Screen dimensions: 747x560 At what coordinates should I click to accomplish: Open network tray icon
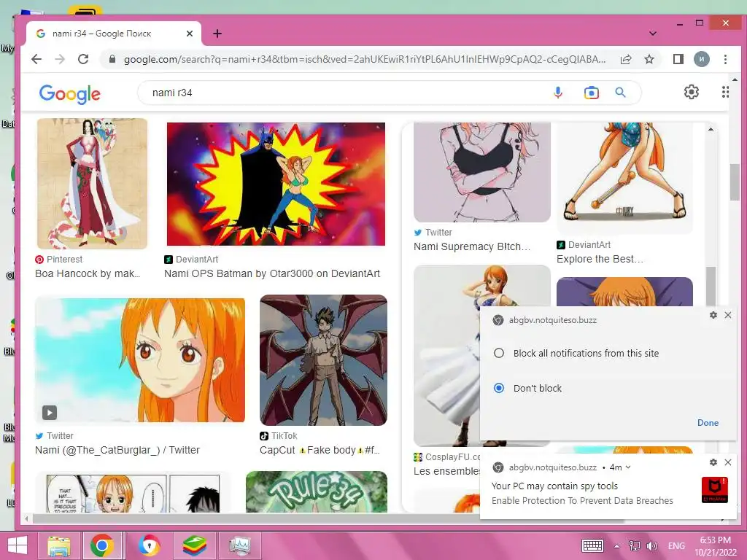634,545
